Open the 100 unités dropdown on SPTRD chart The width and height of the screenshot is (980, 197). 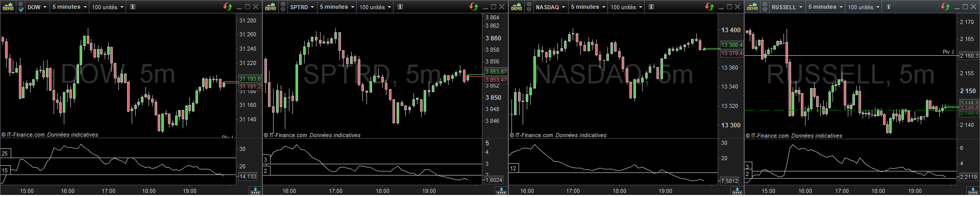tap(375, 7)
